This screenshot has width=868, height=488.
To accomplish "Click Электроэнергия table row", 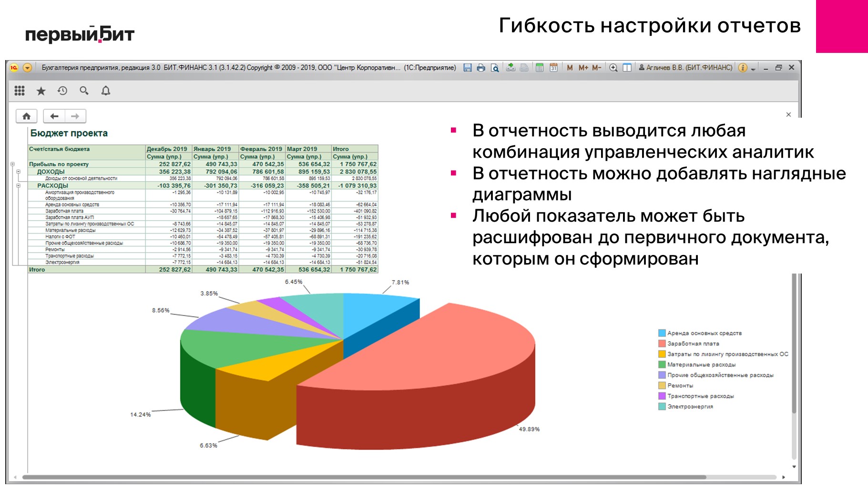I will click(x=203, y=262).
